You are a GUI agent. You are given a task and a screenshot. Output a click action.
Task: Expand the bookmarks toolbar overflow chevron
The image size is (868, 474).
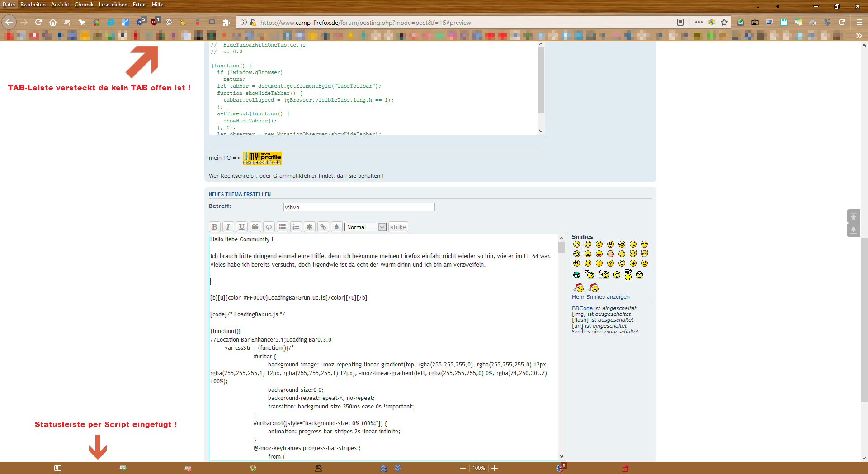(859, 36)
